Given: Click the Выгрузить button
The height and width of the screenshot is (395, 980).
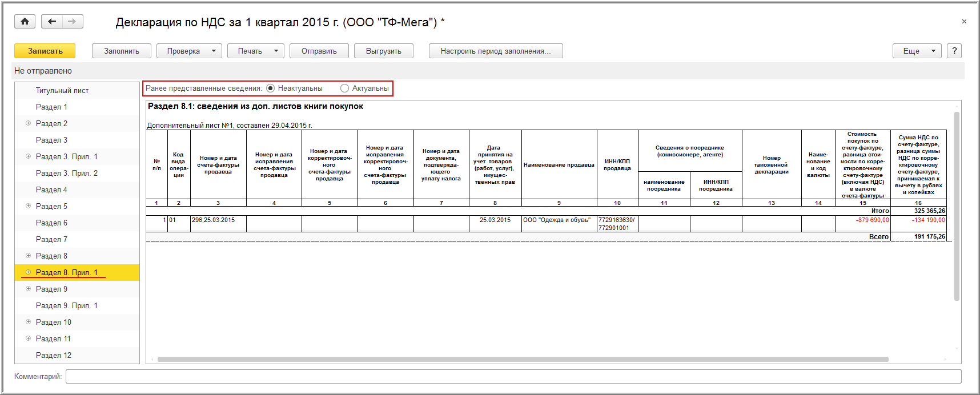Looking at the screenshot, I should pyautogui.click(x=384, y=51).
